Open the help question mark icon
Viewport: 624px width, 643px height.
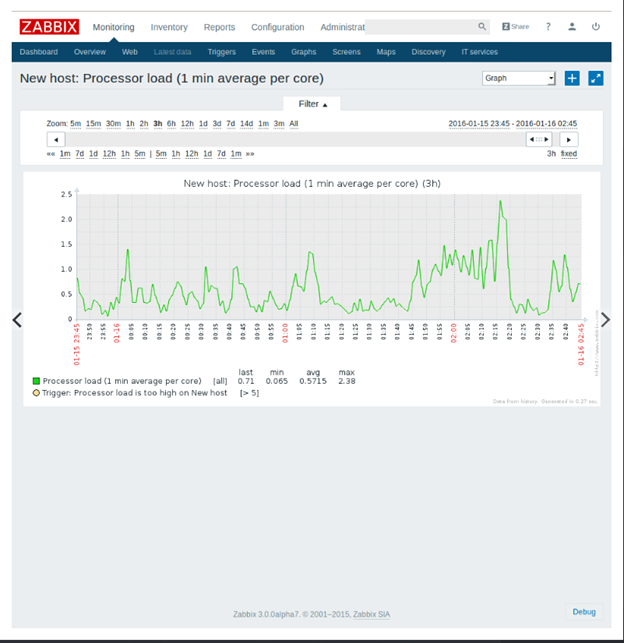click(x=548, y=27)
